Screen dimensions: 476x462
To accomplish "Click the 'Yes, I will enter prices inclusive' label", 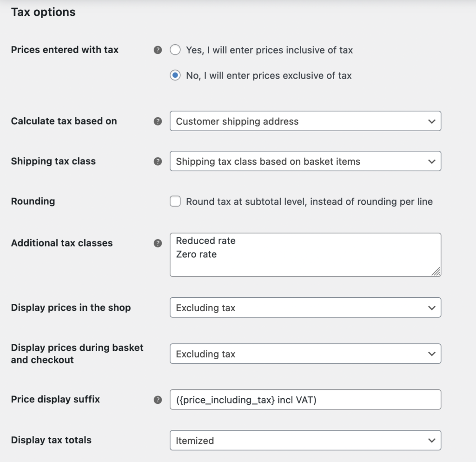I will (x=269, y=50).
